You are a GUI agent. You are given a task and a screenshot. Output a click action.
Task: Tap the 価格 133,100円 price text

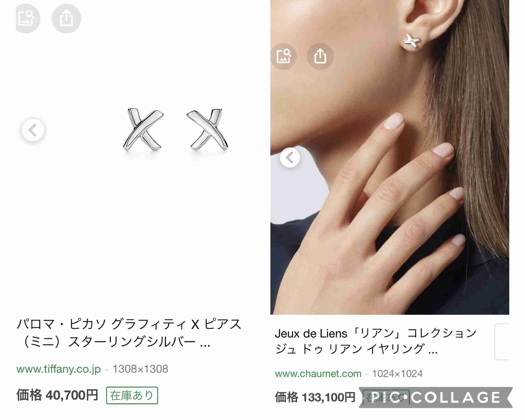(x=315, y=397)
